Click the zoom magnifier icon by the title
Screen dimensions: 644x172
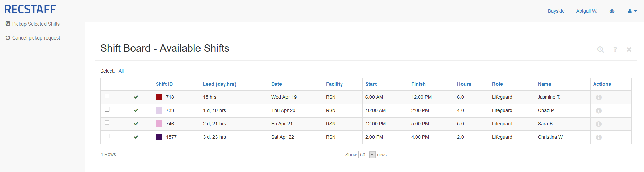pyautogui.click(x=601, y=49)
